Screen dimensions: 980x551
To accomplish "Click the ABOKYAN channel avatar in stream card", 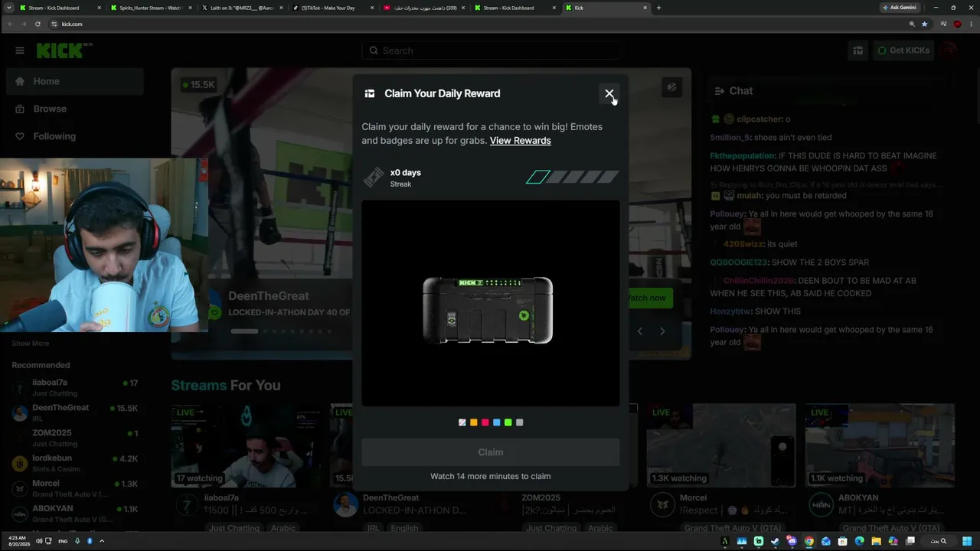I will click(822, 505).
